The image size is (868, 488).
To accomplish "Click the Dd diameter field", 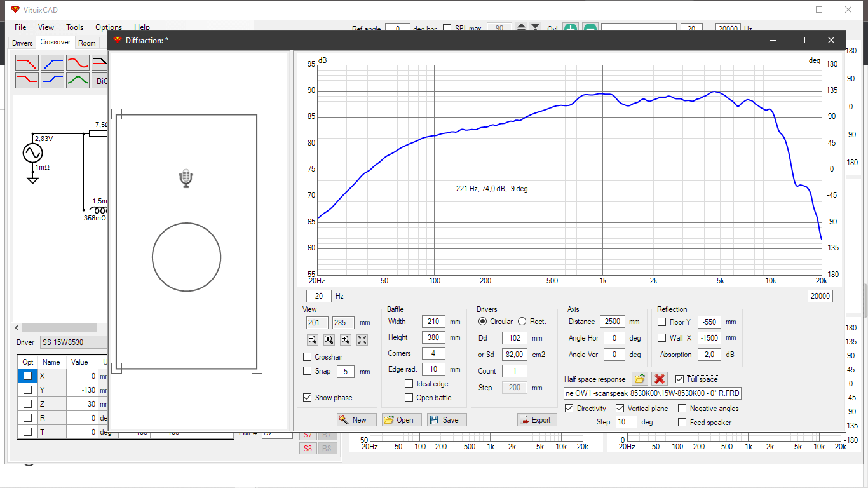I will [514, 338].
